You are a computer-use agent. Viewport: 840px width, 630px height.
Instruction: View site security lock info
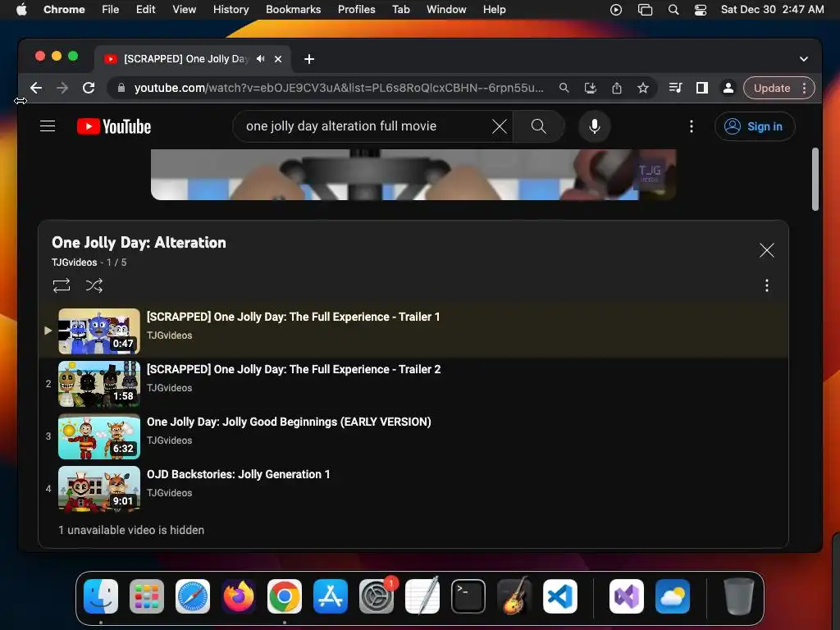(x=121, y=88)
